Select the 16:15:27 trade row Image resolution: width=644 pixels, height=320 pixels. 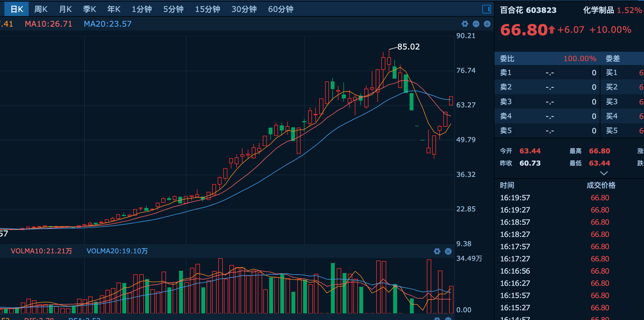click(569, 308)
